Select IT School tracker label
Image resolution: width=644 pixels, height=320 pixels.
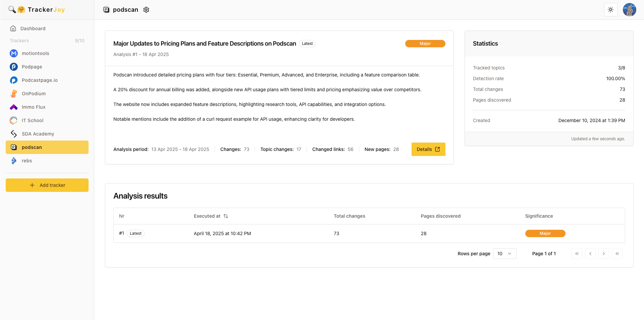[33, 120]
